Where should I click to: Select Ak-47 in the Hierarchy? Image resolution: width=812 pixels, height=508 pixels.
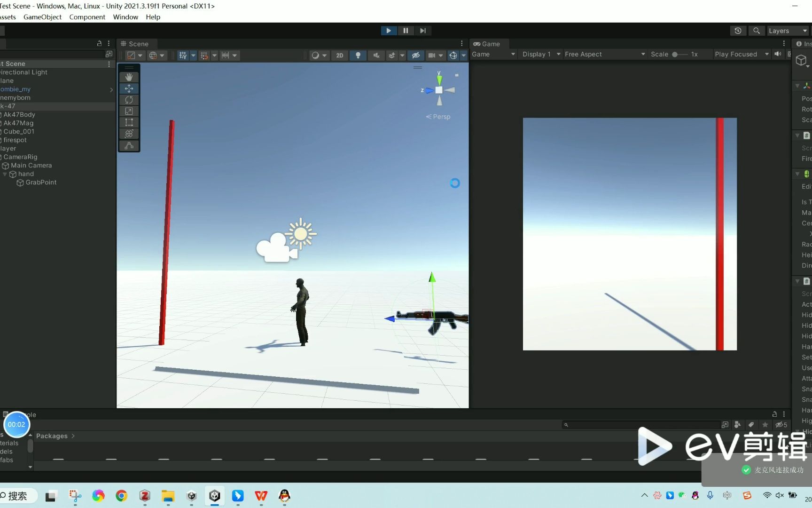click(8, 106)
